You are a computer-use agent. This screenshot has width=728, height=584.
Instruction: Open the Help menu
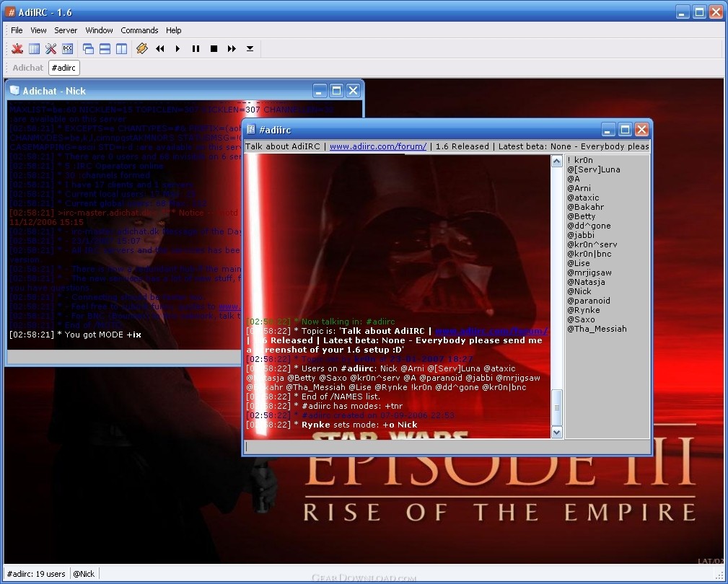click(x=174, y=30)
